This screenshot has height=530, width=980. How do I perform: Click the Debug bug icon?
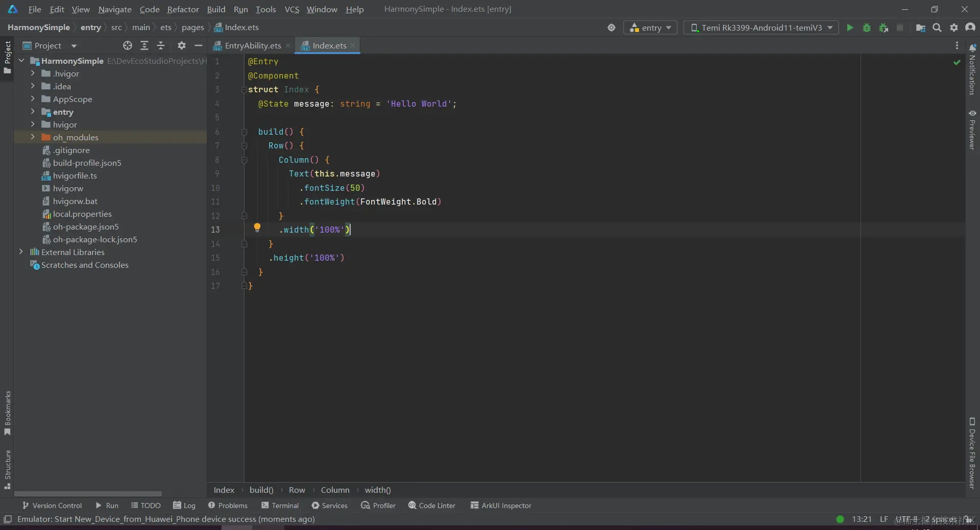867,28
